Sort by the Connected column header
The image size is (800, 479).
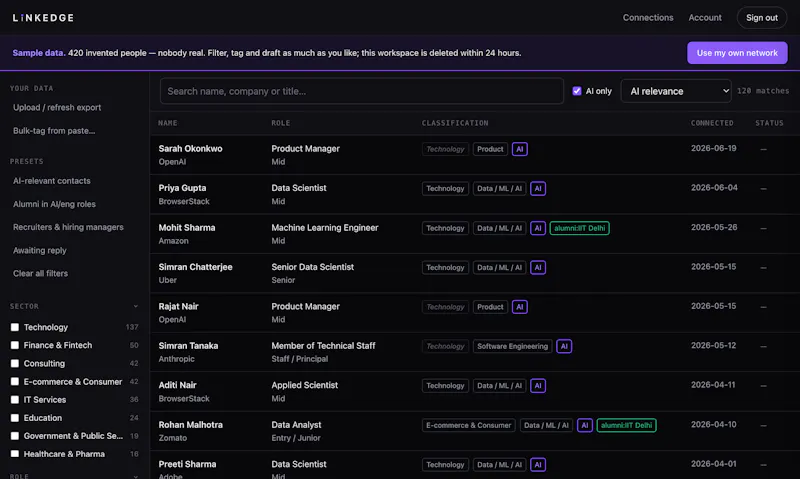coord(712,123)
